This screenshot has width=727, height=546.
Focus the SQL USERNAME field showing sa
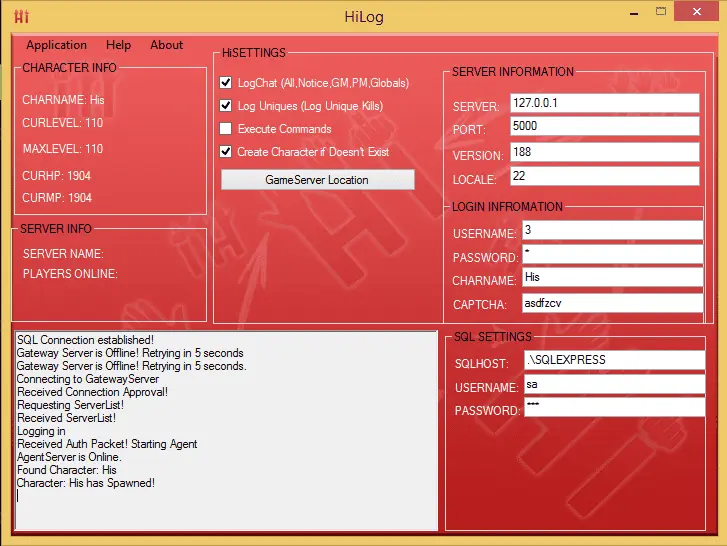pyautogui.click(x=615, y=384)
